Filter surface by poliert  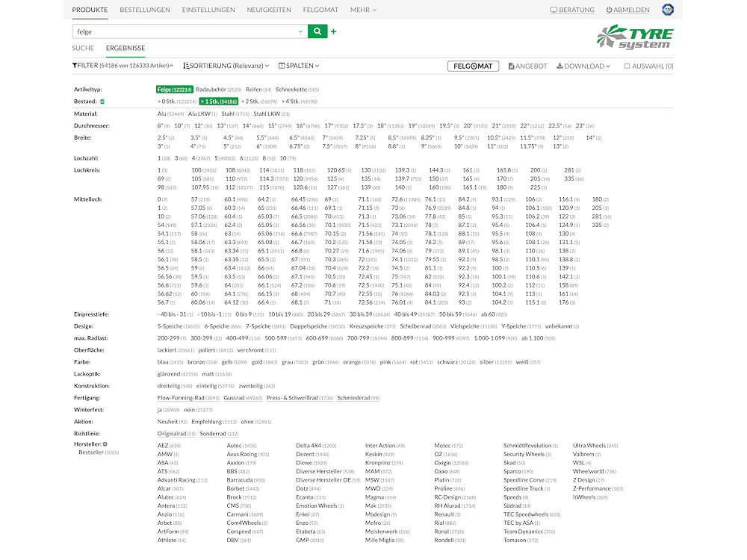tap(215, 350)
